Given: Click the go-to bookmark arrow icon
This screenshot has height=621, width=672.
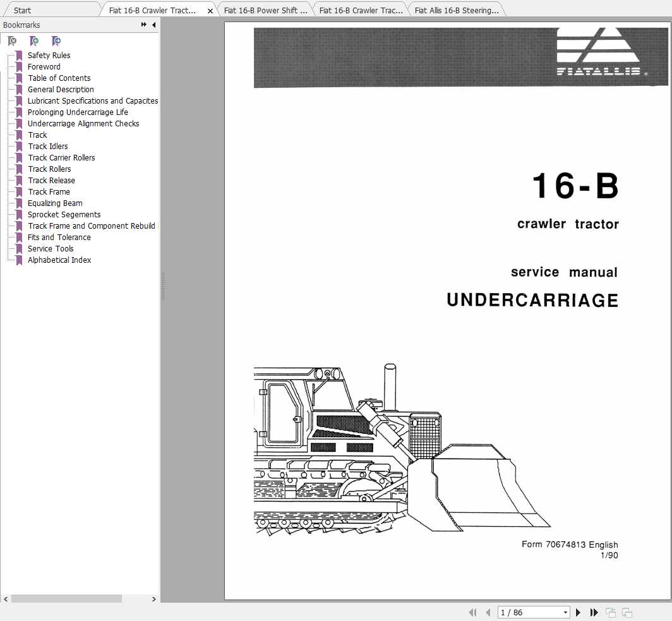Looking at the screenshot, I should coord(56,41).
